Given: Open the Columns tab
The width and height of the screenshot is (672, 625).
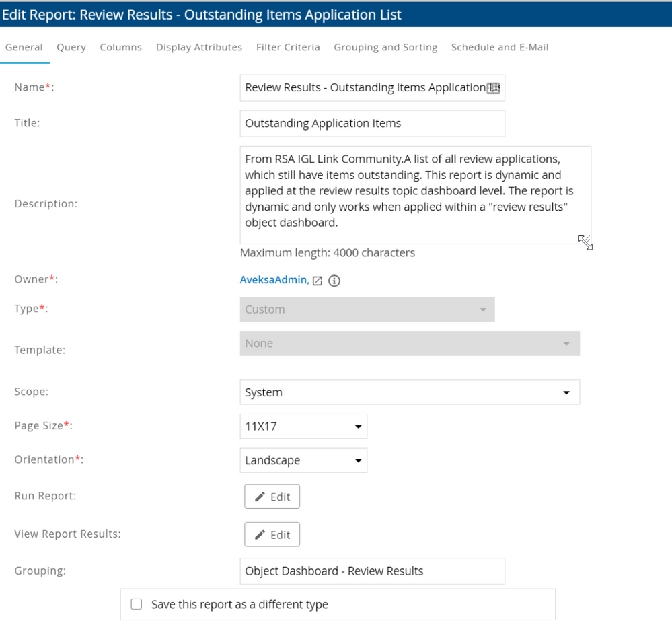Looking at the screenshot, I should (121, 47).
